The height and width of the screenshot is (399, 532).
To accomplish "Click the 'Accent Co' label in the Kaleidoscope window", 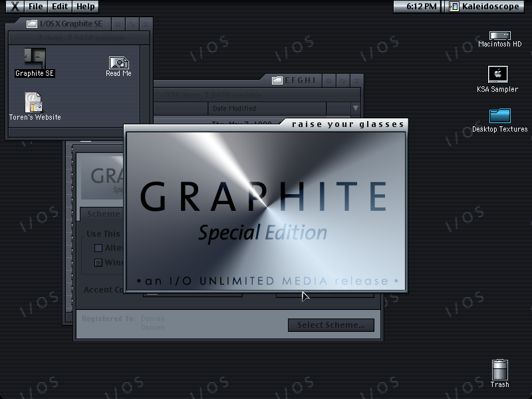I will [x=104, y=289].
